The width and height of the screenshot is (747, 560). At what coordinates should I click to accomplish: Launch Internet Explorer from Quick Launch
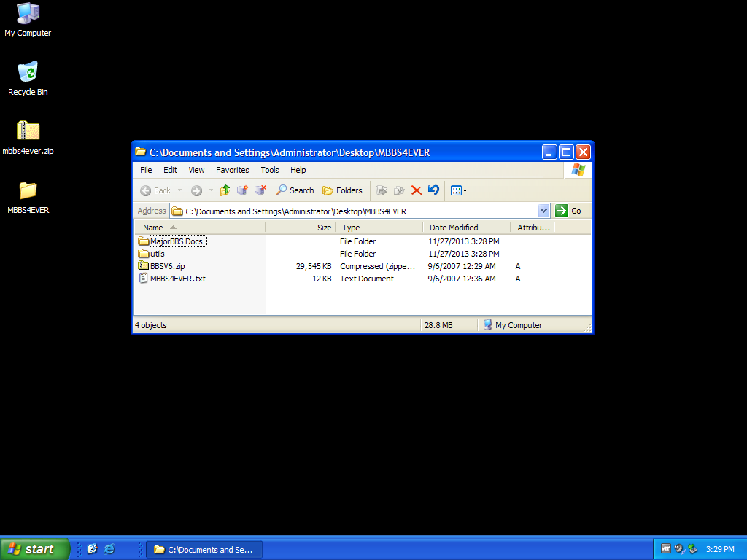point(109,549)
